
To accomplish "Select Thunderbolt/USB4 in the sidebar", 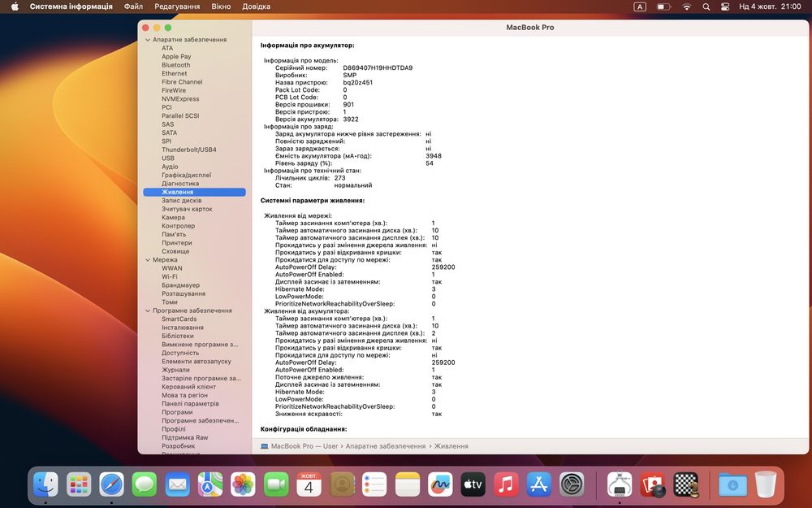I will pos(189,150).
